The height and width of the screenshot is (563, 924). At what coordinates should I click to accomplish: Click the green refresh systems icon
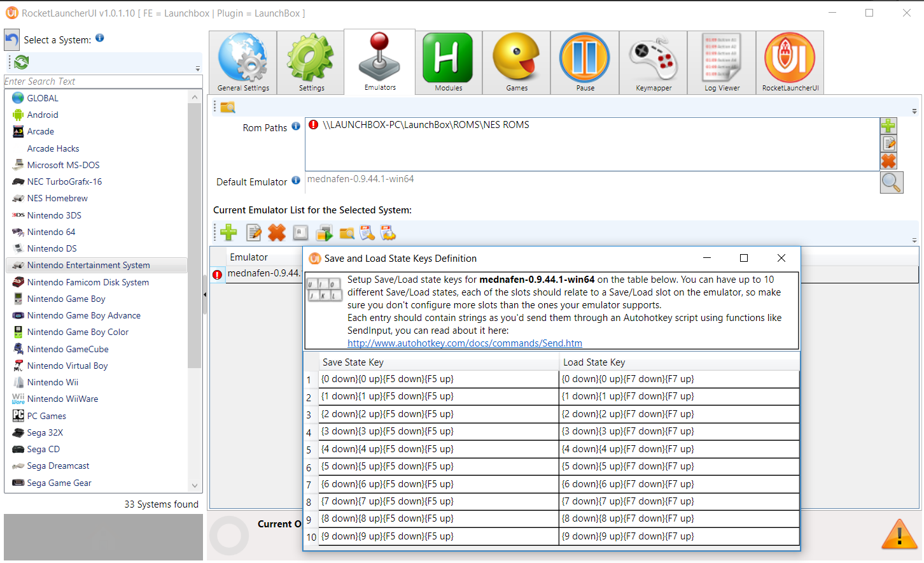[22, 62]
